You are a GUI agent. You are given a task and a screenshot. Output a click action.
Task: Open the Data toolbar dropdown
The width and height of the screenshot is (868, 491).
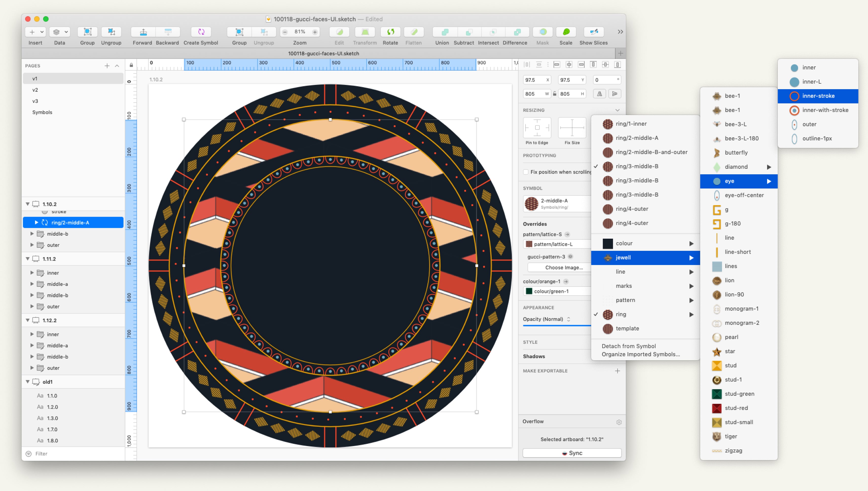tap(60, 32)
